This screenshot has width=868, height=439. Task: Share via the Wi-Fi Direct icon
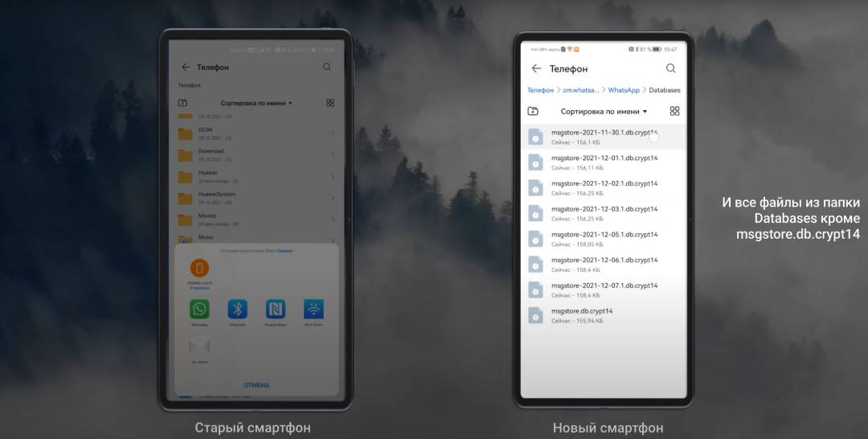[x=313, y=309]
